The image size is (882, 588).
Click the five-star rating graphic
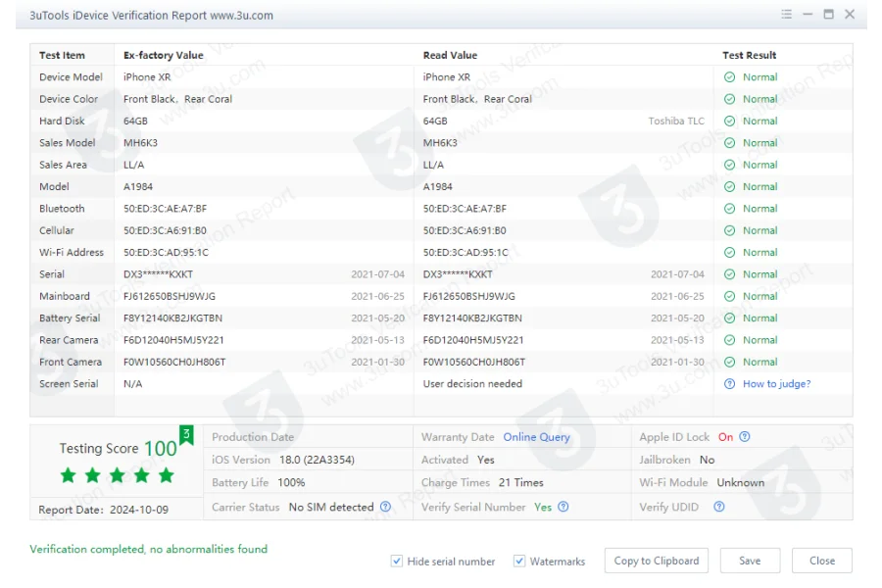point(117,475)
